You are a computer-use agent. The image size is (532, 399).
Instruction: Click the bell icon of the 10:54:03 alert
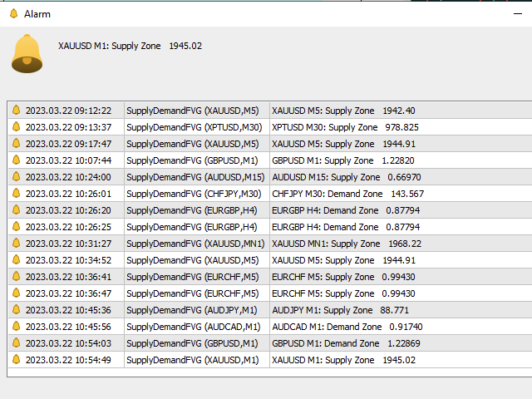(x=16, y=343)
